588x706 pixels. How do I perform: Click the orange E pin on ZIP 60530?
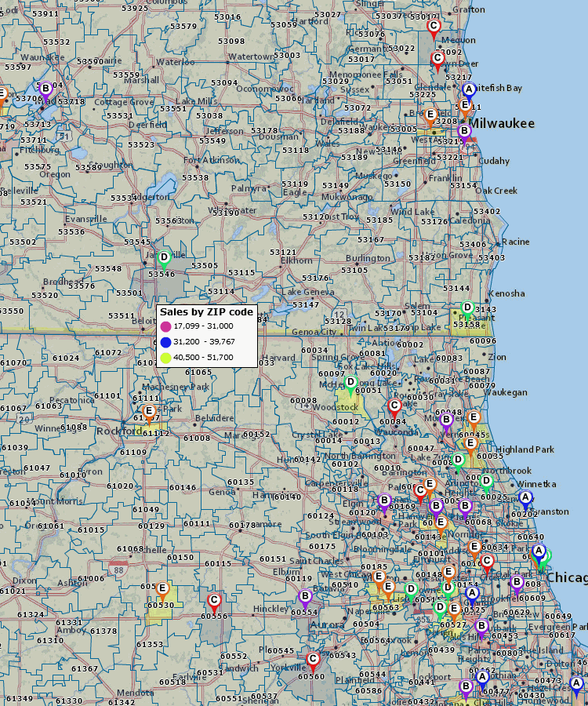coord(163,588)
